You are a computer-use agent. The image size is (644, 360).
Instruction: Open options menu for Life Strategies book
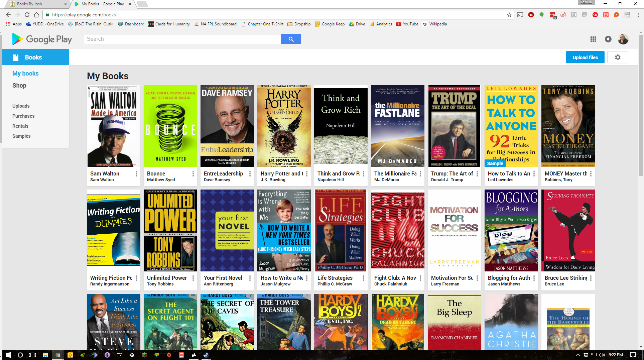pyautogui.click(x=364, y=278)
